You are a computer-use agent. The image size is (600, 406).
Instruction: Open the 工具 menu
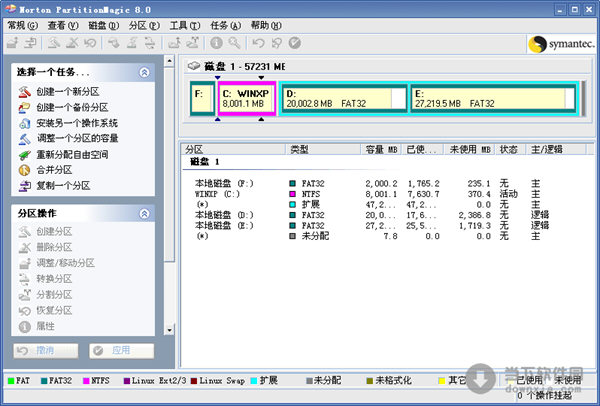[x=185, y=26]
